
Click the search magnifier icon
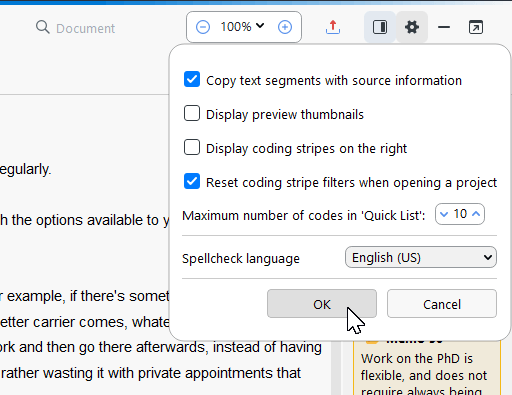click(x=43, y=27)
